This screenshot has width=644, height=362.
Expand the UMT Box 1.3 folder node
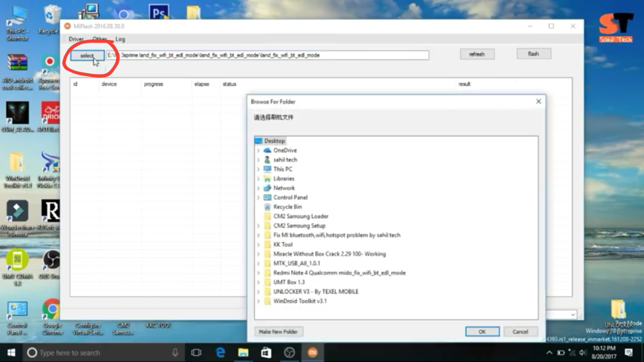(259, 282)
